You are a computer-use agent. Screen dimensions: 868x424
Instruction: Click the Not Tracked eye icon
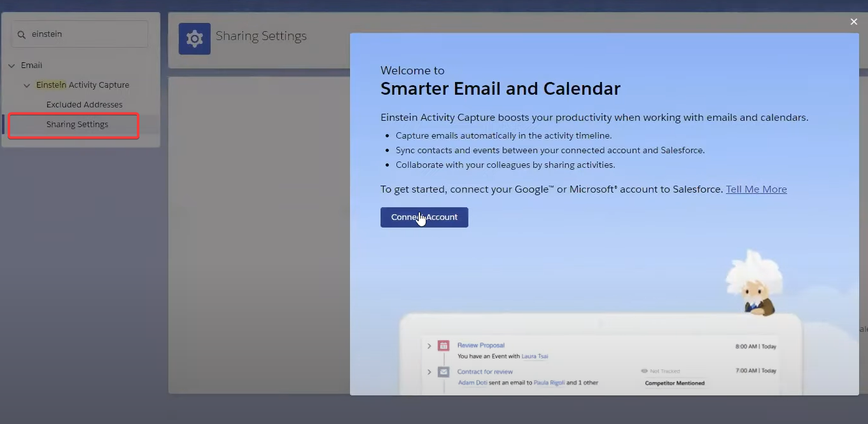pos(645,371)
